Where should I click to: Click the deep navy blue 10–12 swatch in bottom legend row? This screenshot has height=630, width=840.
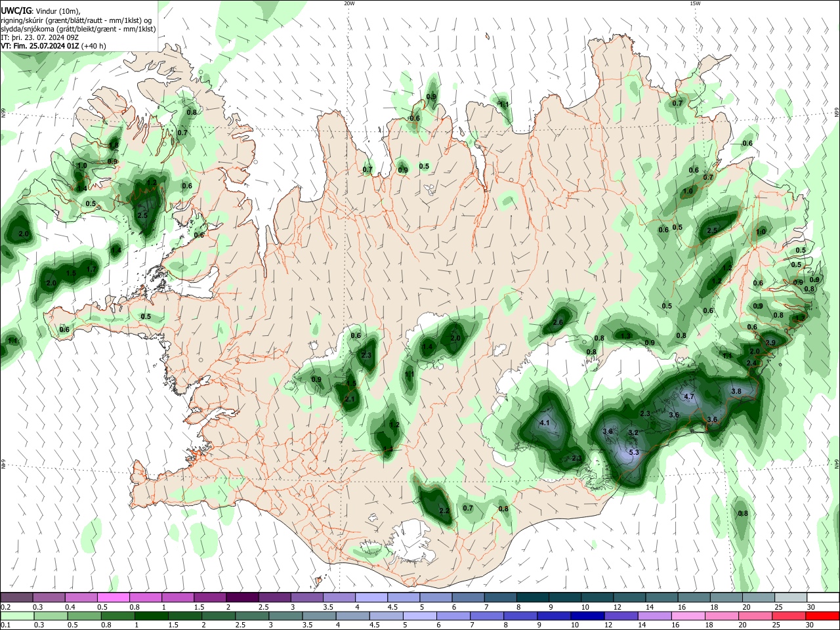587,616
